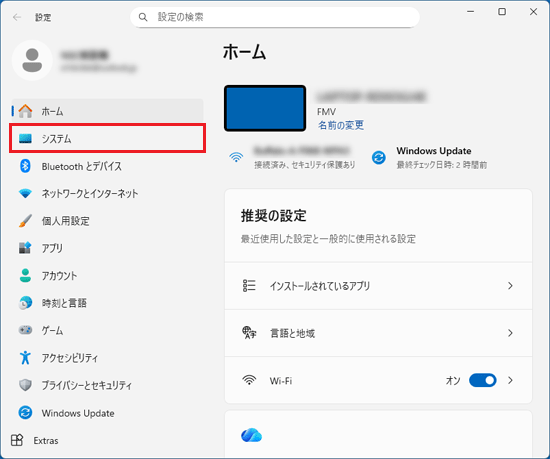Click the Gaming controller icon
Screen dimensions: 550x459
[x=25, y=330]
